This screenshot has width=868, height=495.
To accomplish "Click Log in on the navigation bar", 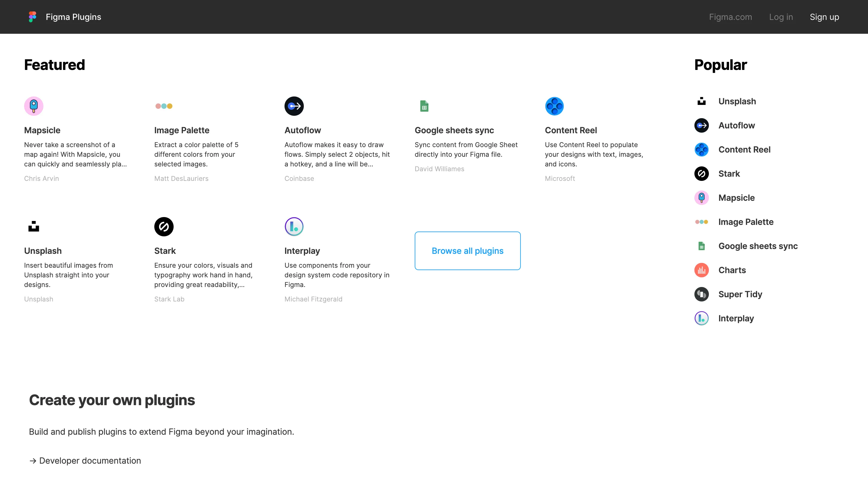I will click(x=781, y=17).
